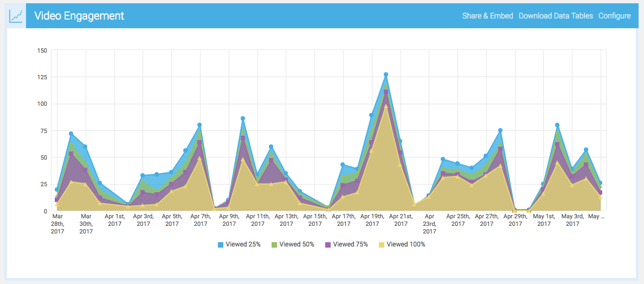Click the purple Viewed 75% legend swatch

point(328,244)
